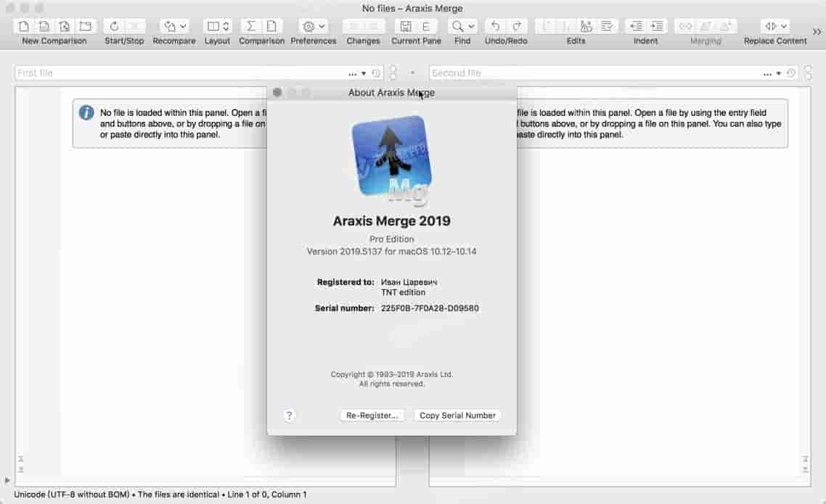This screenshot has width=826, height=504.
Task: Increase indent with the indent icon
Action: point(656,26)
